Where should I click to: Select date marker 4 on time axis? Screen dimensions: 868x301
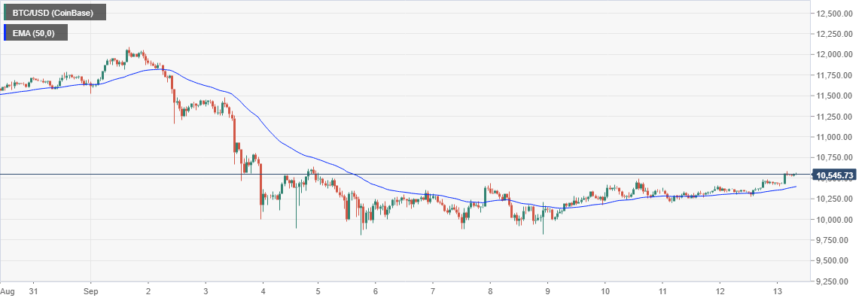[263, 290]
